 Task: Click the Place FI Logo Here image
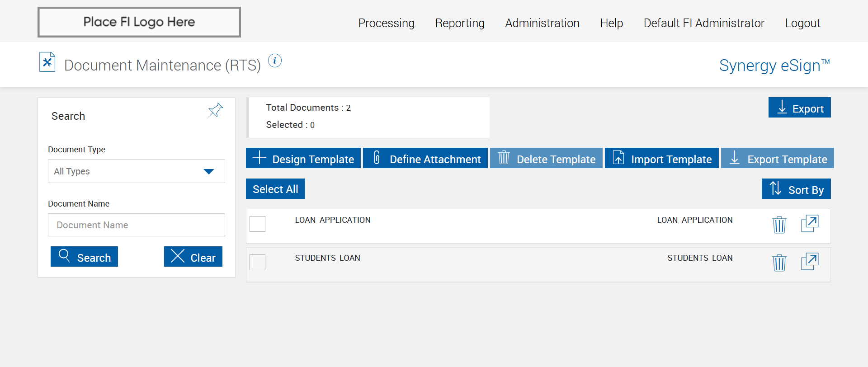[139, 22]
